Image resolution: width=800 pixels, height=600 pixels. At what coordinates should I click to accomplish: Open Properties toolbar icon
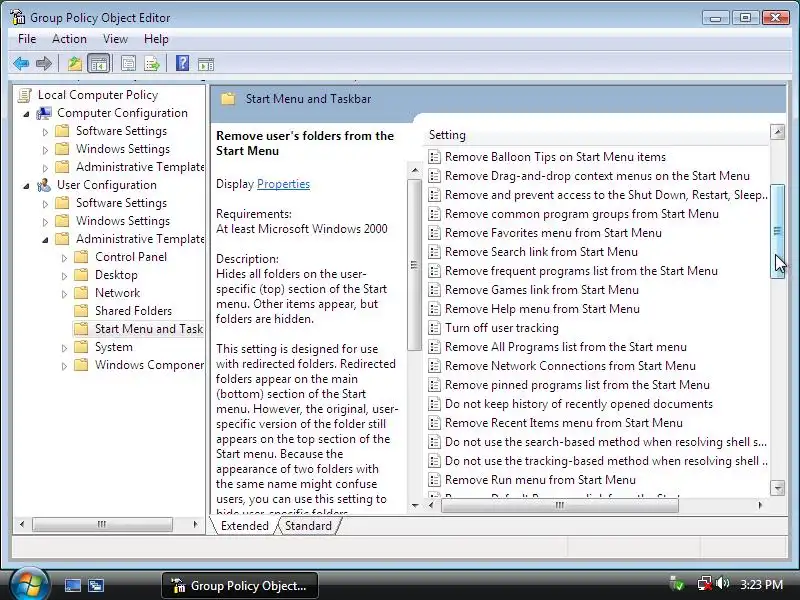click(x=128, y=64)
